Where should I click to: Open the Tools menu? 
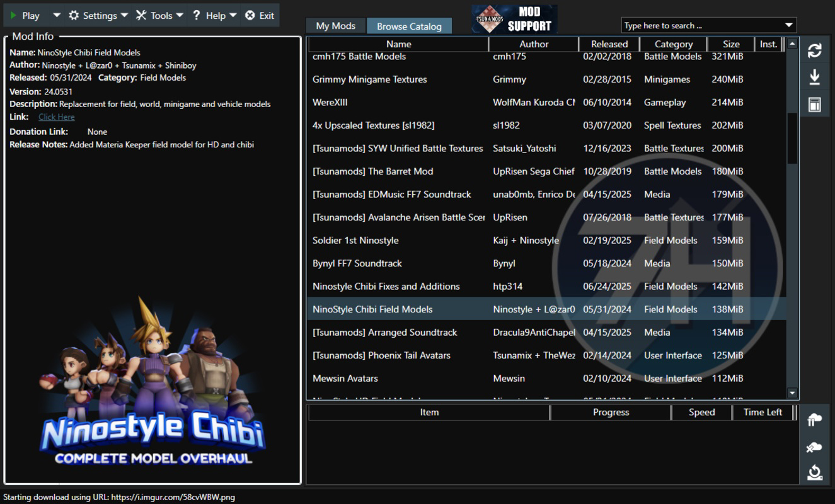pyautogui.click(x=159, y=16)
